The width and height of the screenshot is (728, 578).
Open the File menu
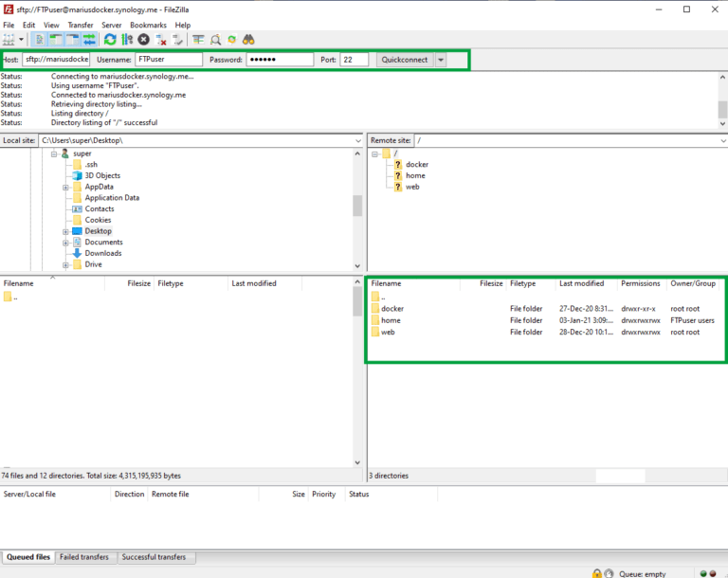tap(9, 25)
